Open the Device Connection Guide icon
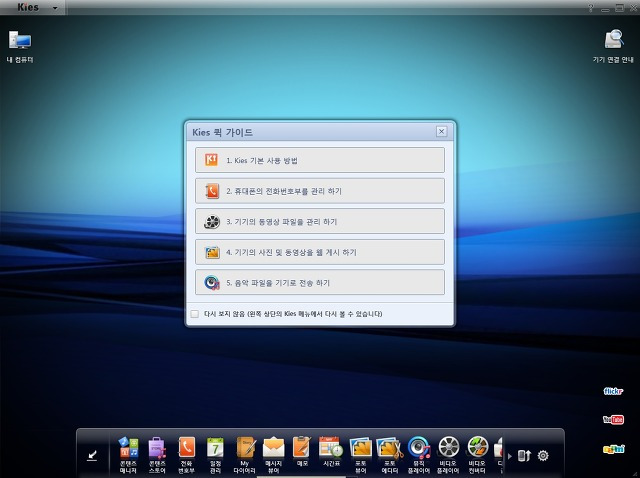This screenshot has width=640, height=478. [x=613, y=46]
